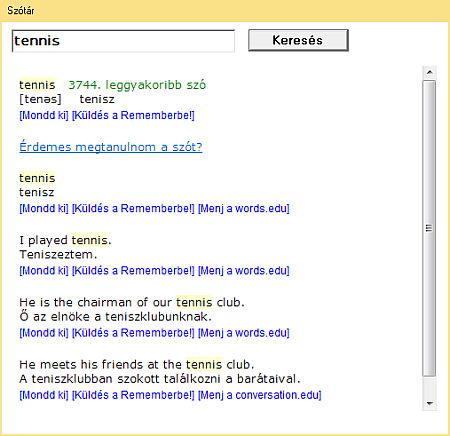Click the Keresés search button
Screen dimensions: 450x436
(x=298, y=40)
